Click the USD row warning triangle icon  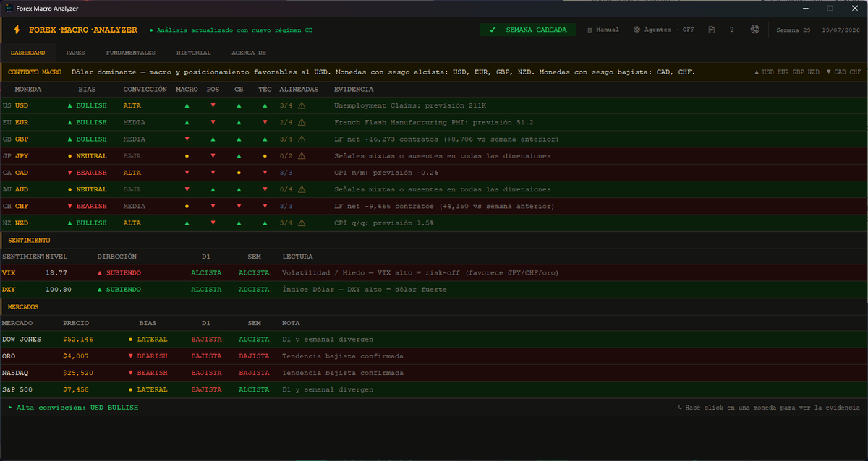coord(302,105)
